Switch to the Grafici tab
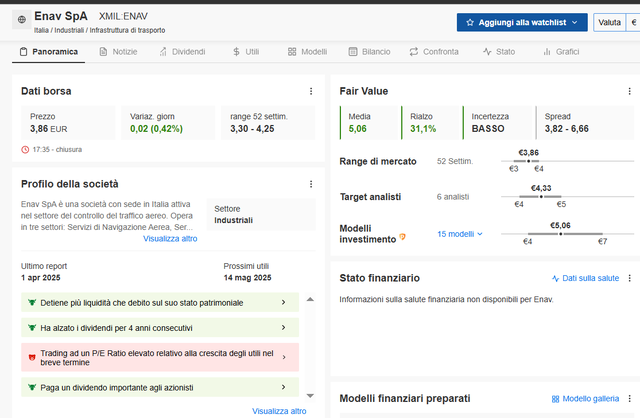 [561, 52]
